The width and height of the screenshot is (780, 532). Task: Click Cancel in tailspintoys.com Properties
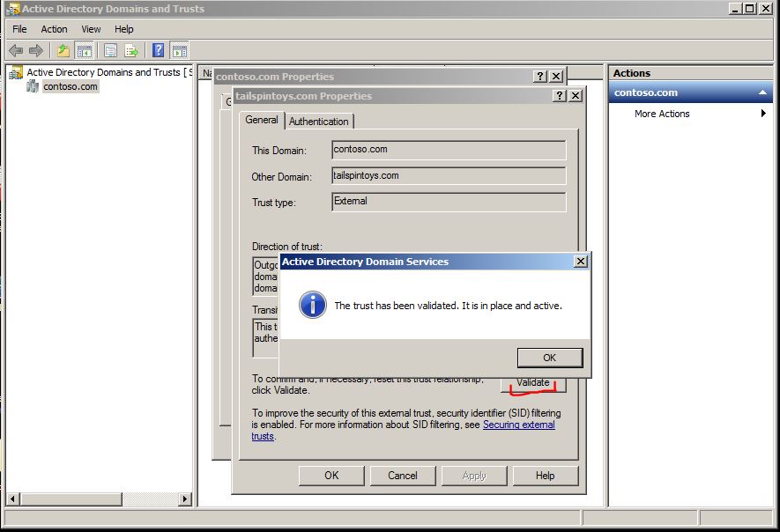(x=403, y=476)
